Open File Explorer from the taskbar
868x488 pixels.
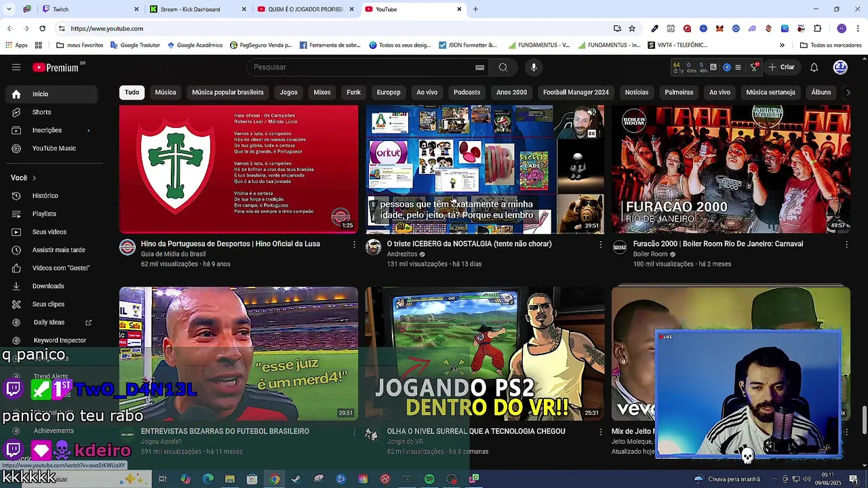(230, 479)
